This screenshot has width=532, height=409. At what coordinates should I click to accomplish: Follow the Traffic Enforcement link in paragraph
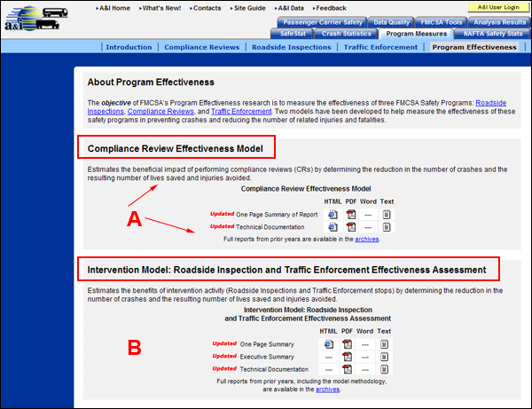pos(241,111)
